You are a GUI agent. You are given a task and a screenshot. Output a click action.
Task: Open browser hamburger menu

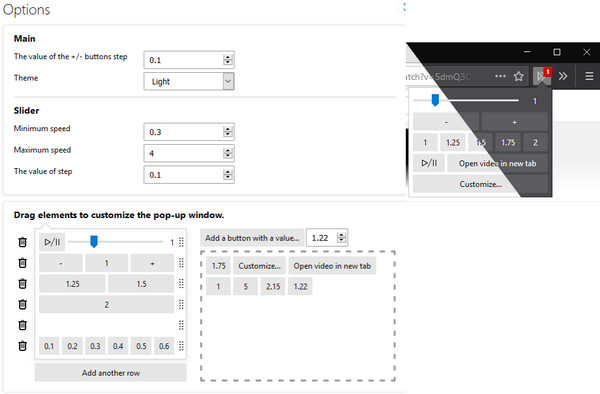tap(589, 76)
